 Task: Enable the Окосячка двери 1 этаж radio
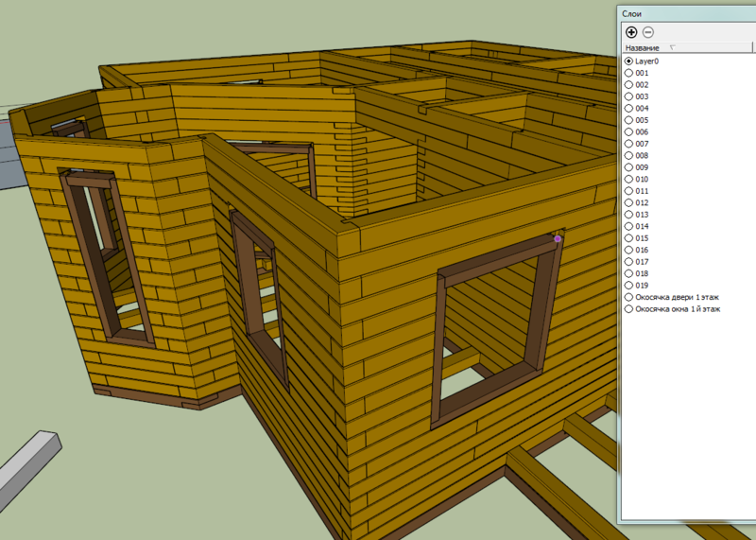point(628,297)
